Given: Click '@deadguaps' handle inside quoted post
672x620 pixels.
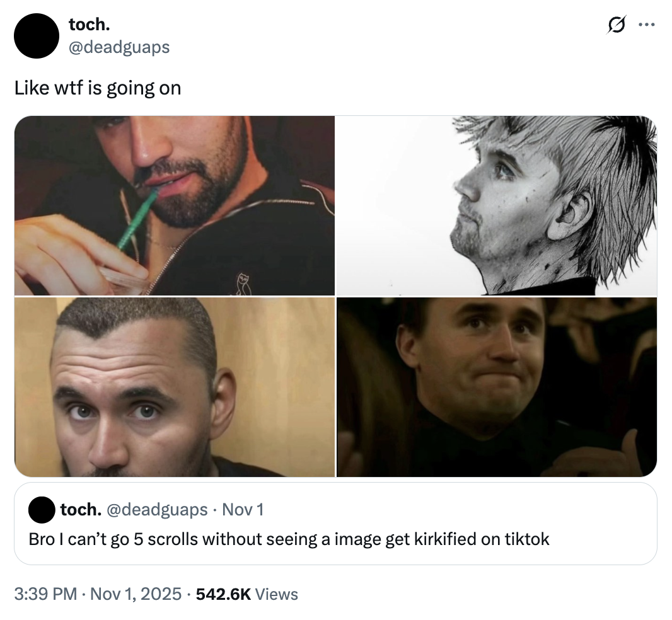Looking at the screenshot, I should point(158,509).
